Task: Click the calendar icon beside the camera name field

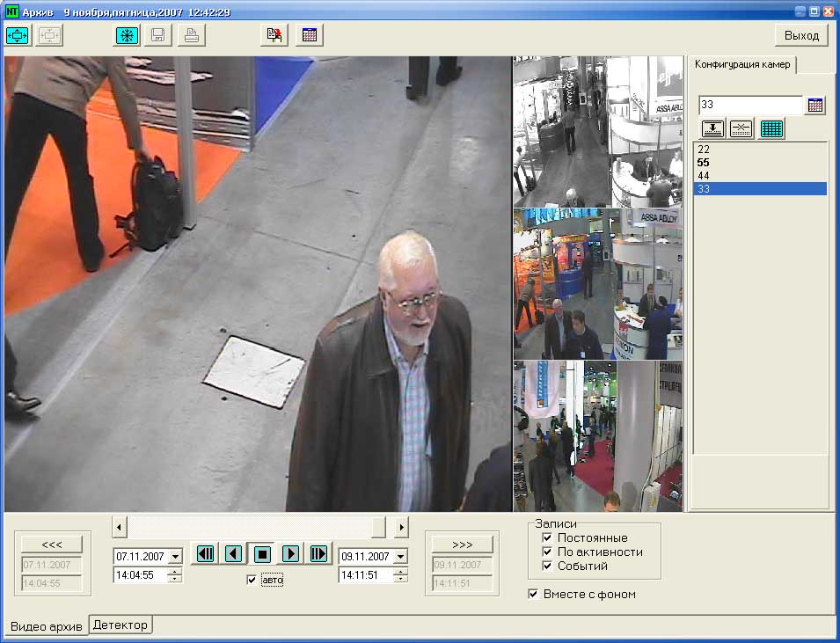Action: coord(815,106)
